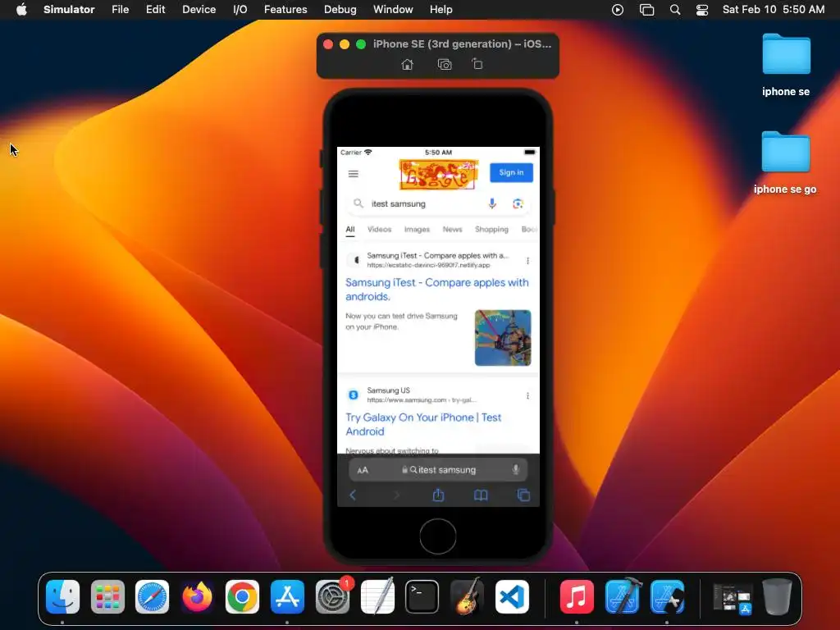Open Safari bookmarks book icon
This screenshot has height=630, width=840.
481,495
